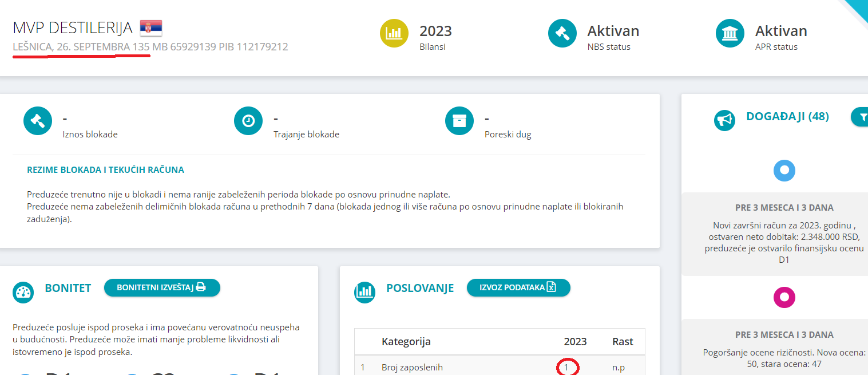Click the Aktivan NBS status text
This screenshot has height=375, width=868.
pyautogui.click(x=613, y=31)
